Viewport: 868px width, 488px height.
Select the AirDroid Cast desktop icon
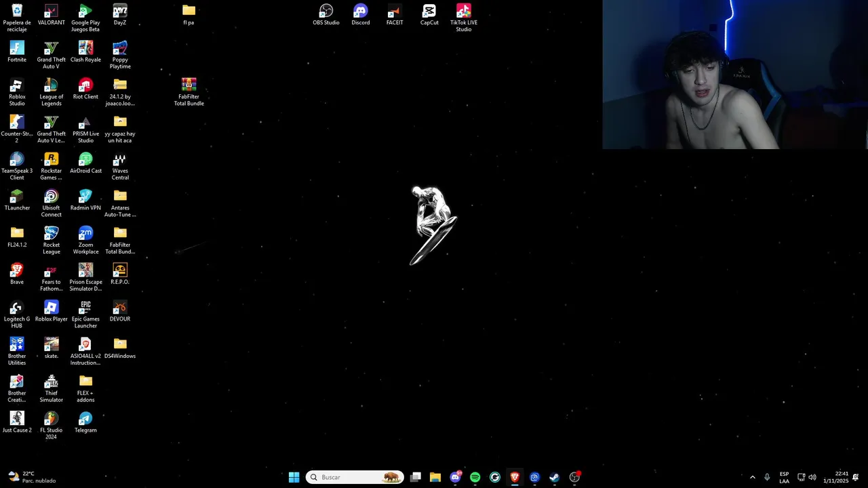85,163
